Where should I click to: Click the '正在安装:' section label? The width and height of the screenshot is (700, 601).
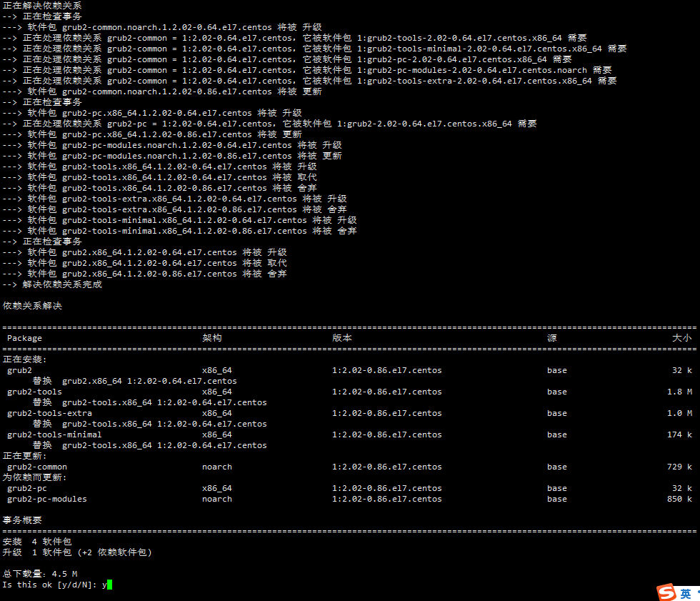pyautogui.click(x=24, y=359)
